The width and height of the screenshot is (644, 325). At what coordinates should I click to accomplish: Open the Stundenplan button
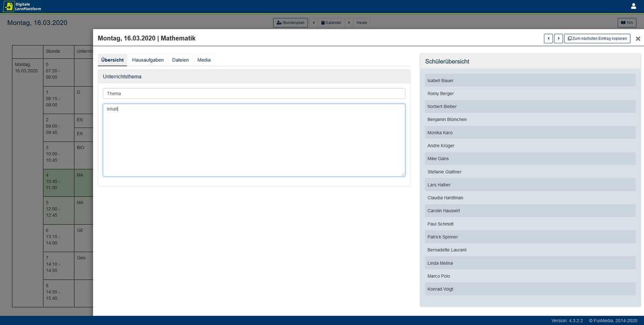290,23
